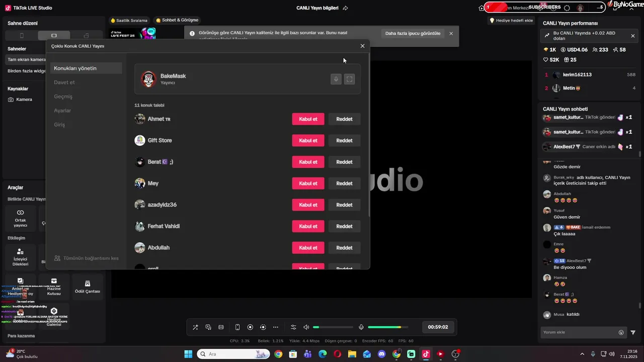The image size is (644, 362).
Task: Click the magic wand effects icon in bottom toolbar
Action: click(195, 327)
